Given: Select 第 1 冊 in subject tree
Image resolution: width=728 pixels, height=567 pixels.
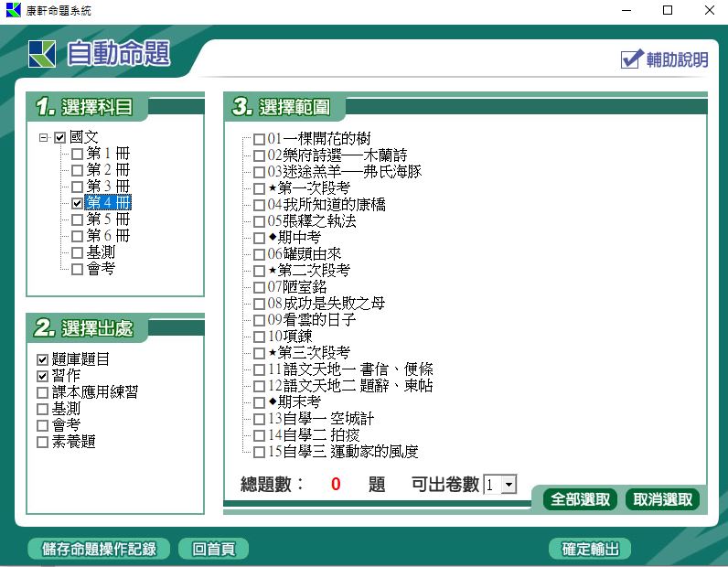Looking at the screenshot, I should point(108,154).
